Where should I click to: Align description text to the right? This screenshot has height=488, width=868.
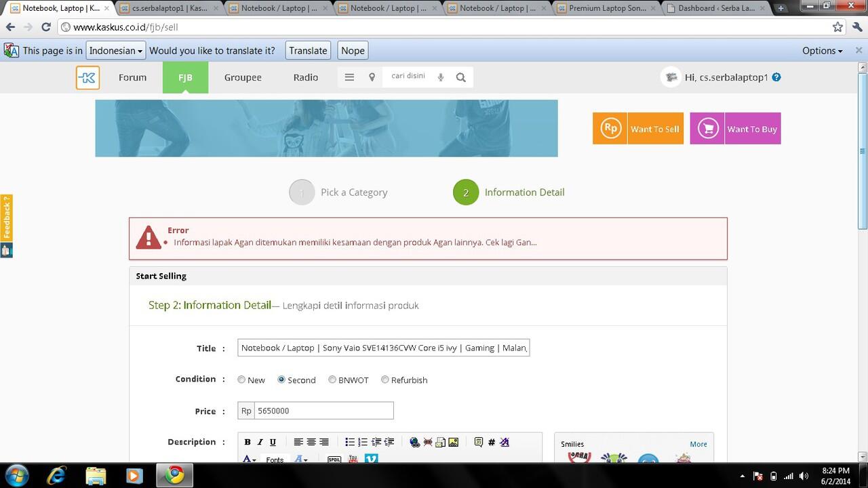[x=324, y=442]
